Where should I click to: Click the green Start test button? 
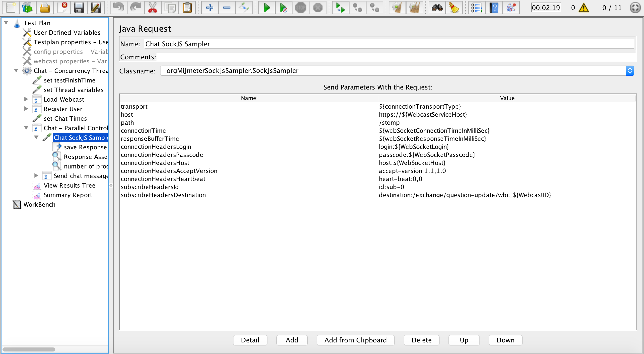267,8
